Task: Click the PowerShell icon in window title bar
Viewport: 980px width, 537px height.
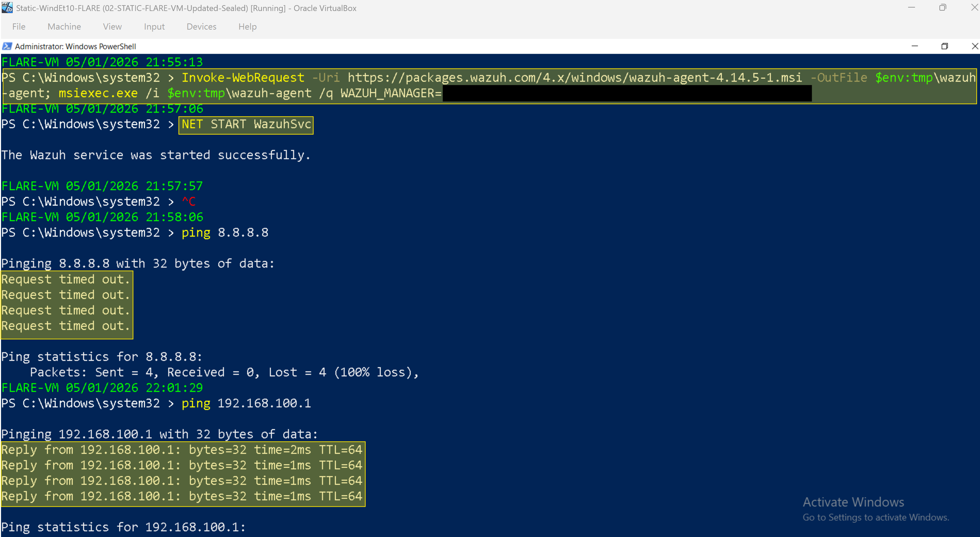Action: click(x=7, y=46)
